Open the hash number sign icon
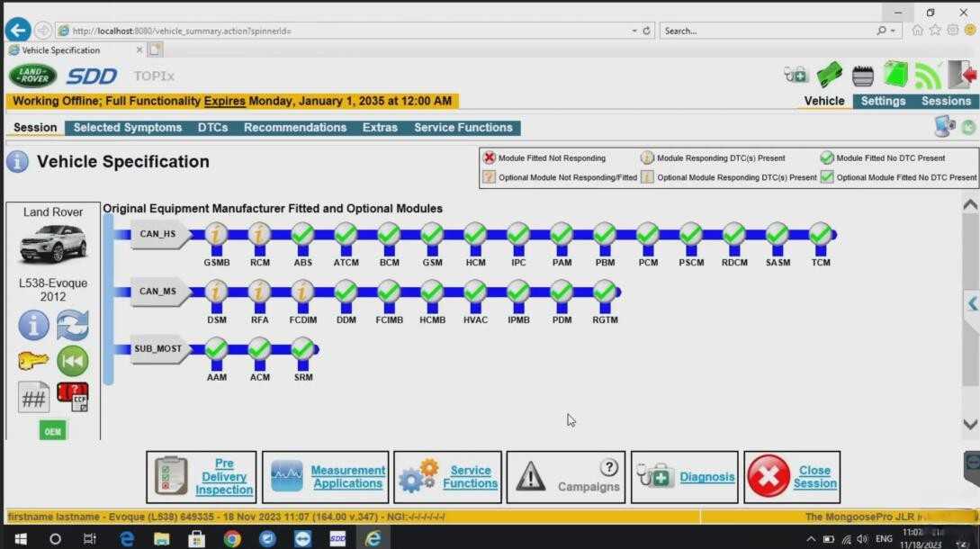Screen dimensions: 980x549 [x=33, y=398]
